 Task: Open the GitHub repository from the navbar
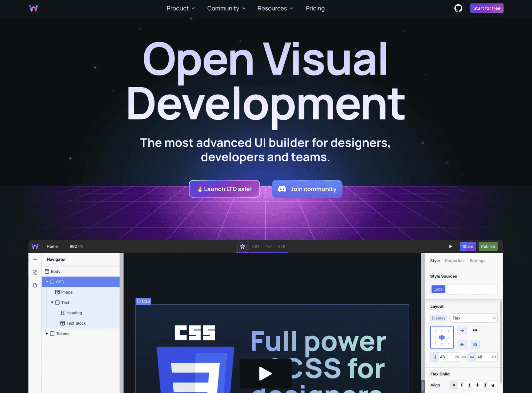point(458,8)
